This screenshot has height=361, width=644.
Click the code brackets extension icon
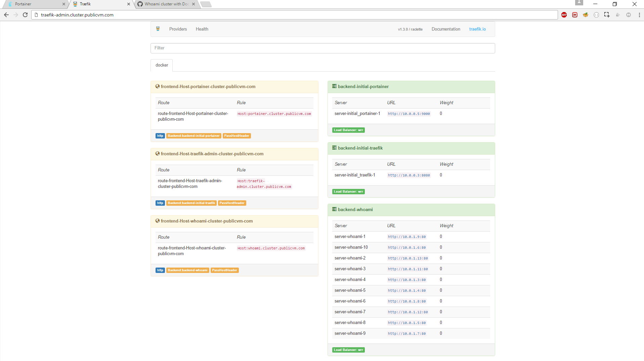tap(596, 15)
